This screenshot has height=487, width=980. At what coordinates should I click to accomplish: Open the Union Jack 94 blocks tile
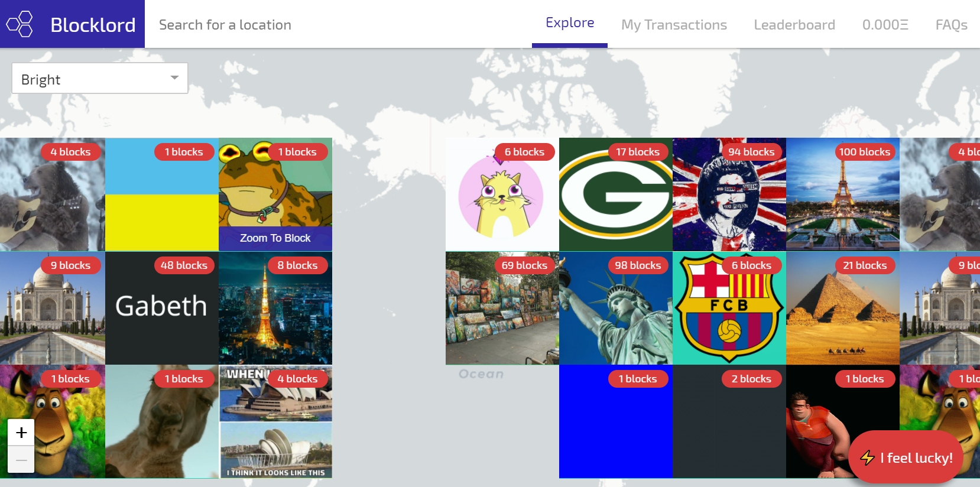click(729, 194)
